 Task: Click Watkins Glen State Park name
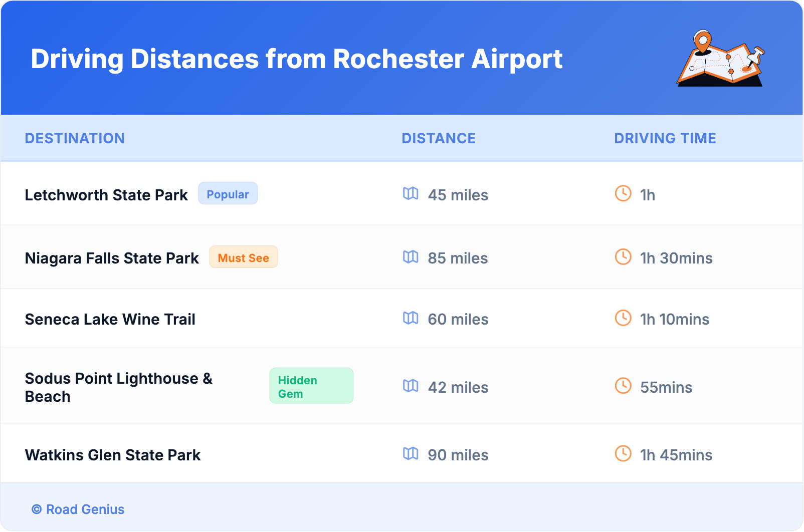tap(113, 455)
